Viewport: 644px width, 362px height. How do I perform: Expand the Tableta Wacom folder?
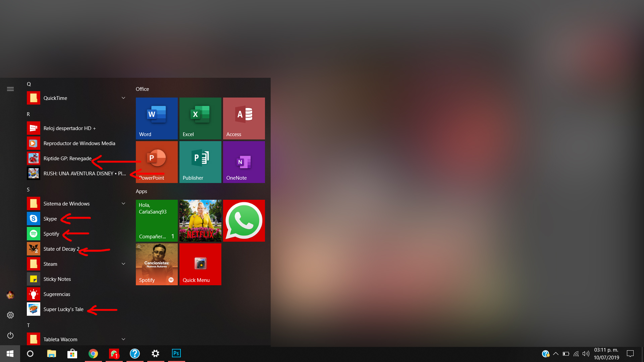coord(123,339)
